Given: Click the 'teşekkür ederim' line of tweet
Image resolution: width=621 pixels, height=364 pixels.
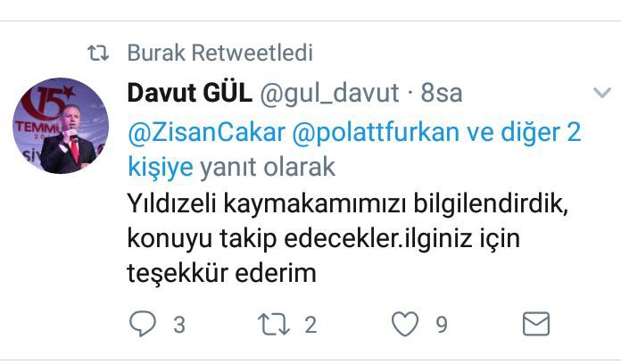Looking at the screenshot, I should click(222, 273).
